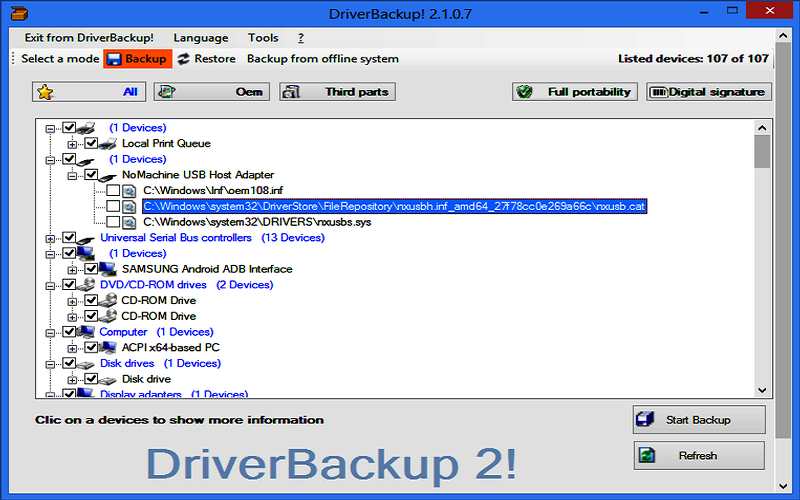The height and width of the screenshot is (500, 800).
Task: Check the oem108.inf file checkbox
Action: 113,190
